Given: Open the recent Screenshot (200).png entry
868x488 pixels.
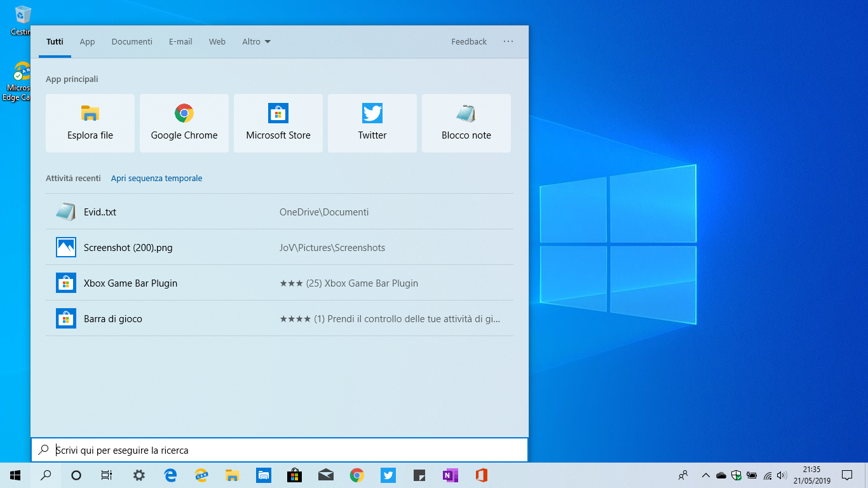Looking at the screenshot, I should pyautogui.click(x=280, y=247).
